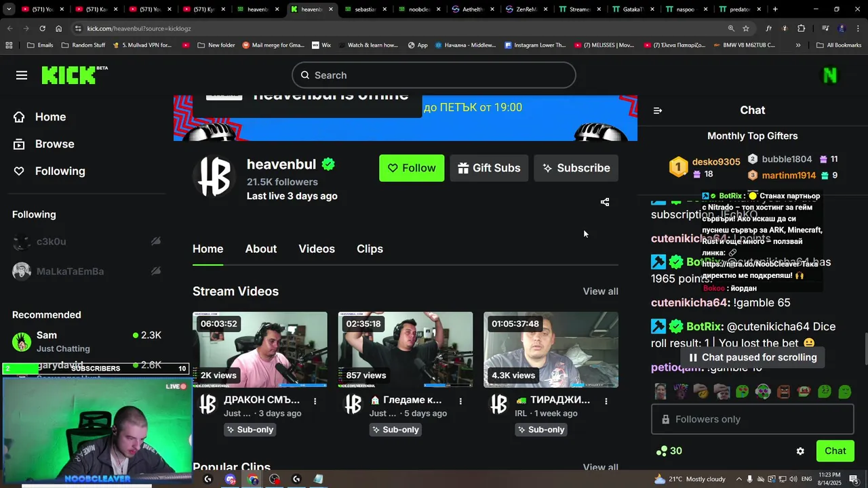Open options menu for ТИРАДЖИ... video
Viewport: 868px width, 488px height.
[x=606, y=401]
